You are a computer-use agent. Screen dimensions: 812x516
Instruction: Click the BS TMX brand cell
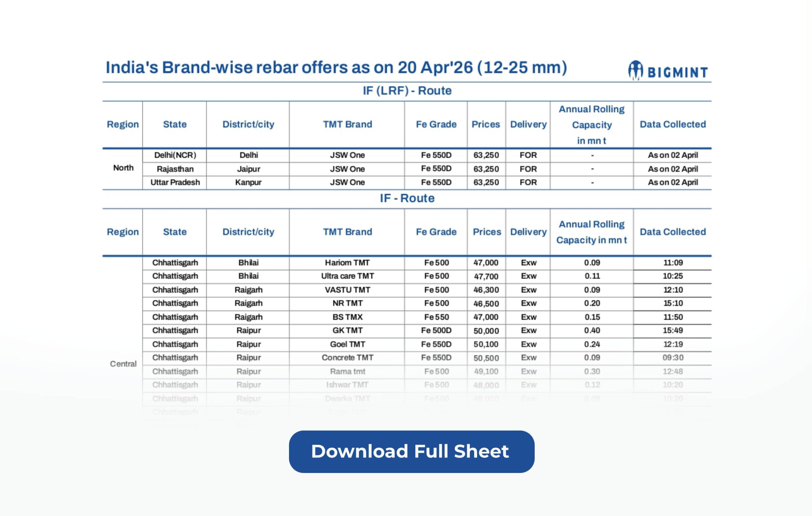(347, 317)
